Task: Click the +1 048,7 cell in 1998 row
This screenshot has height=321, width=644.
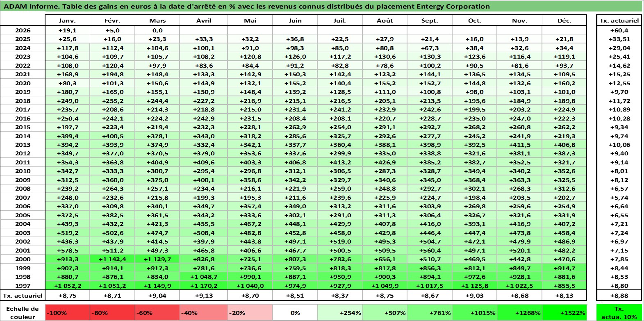Action: [204, 277]
